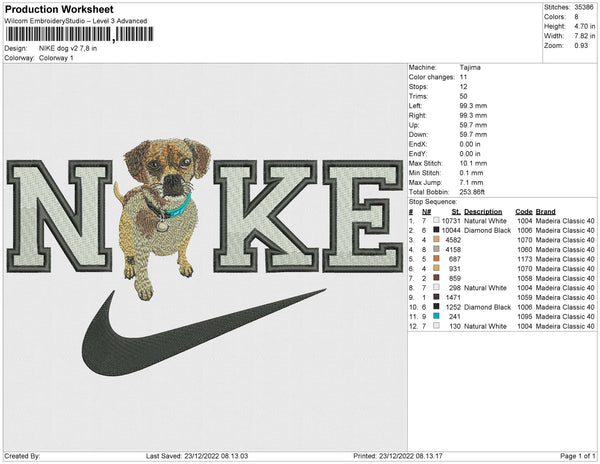600x464 pixels.
Task: Click the Height value '4.70 in'
Action: click(x=585, y=26)
